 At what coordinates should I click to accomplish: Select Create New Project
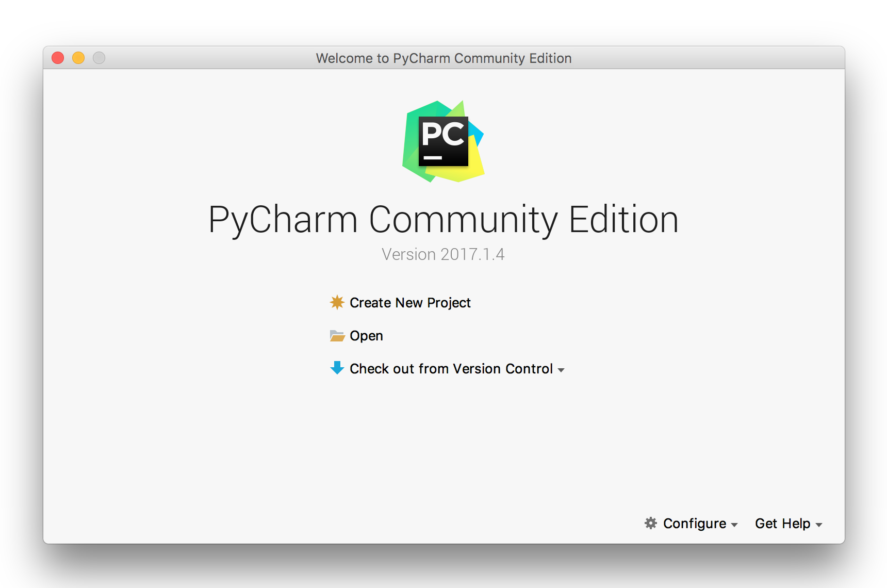(x=410, y=303)
